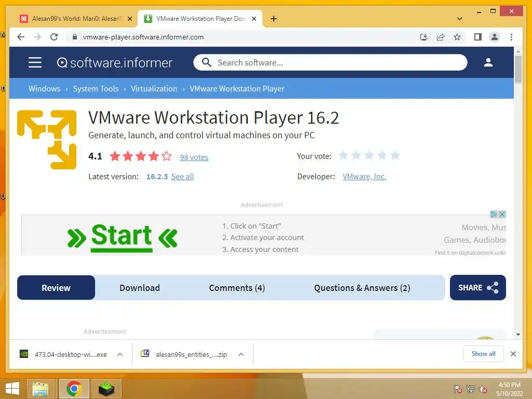Screen dimensions: 532x399
Task: Rate five stars in Your vote
Action: tap(395, 155)
